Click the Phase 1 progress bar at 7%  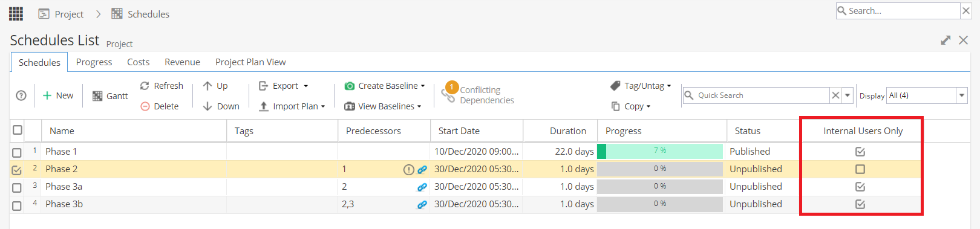[x=660, y=151]
